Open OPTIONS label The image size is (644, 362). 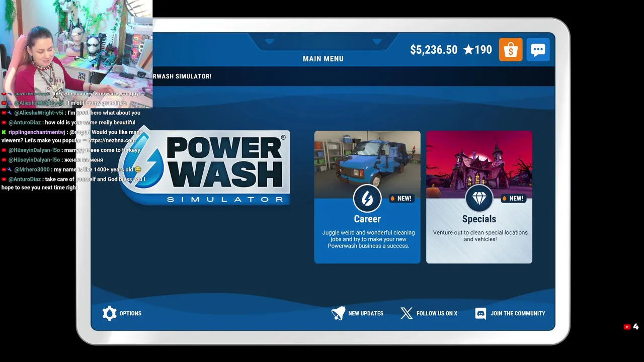pyautogui.click(x=130, y=313)
